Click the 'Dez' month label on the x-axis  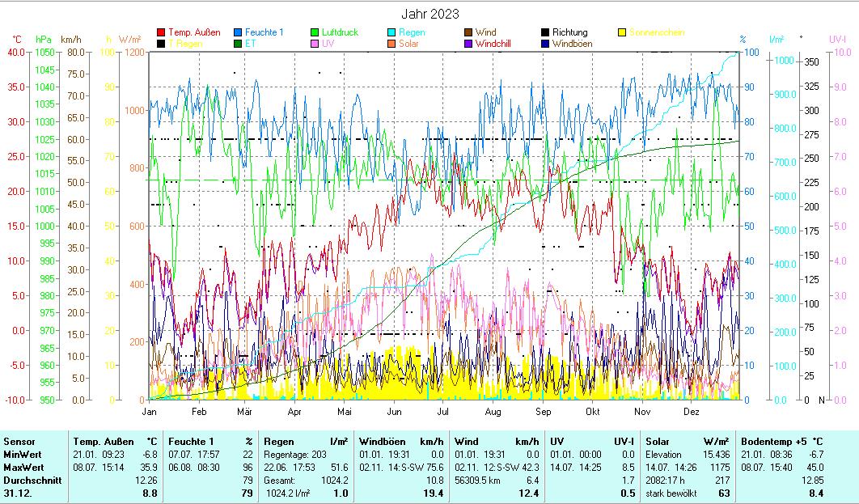pos(692,412)
